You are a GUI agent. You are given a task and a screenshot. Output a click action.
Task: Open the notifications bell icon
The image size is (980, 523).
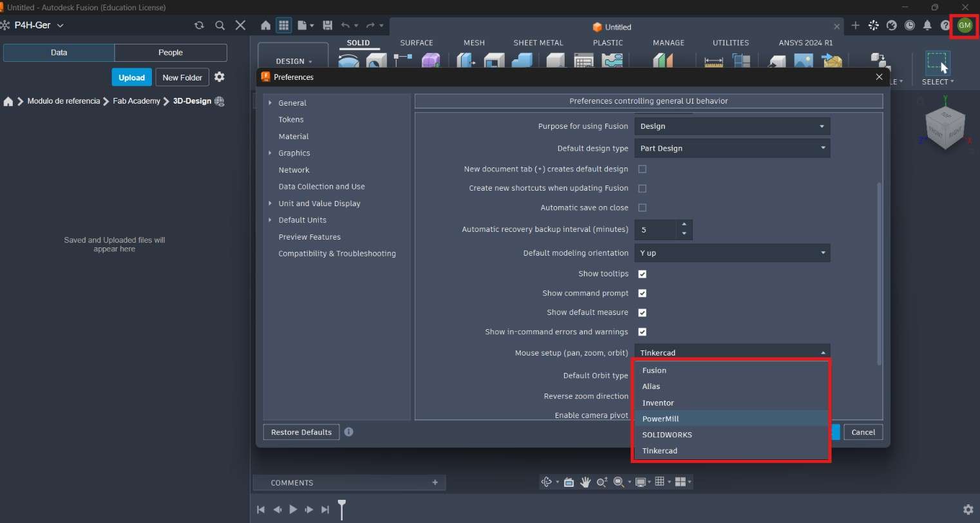tap(927, 25)
